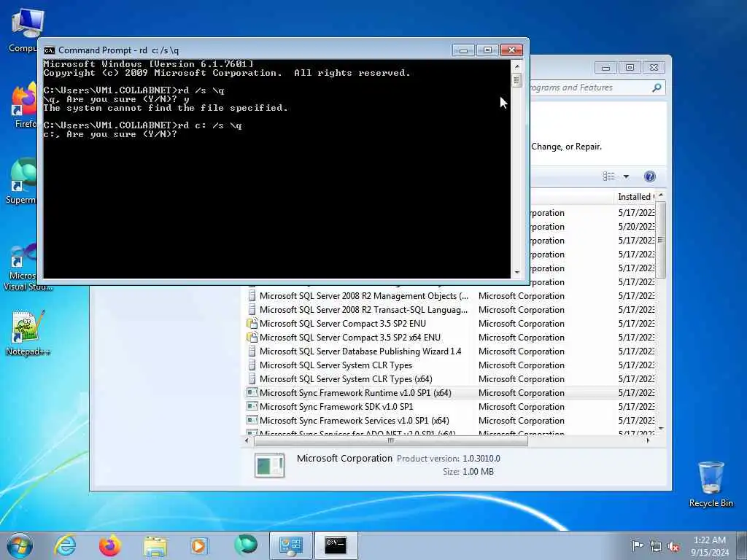Image resolution: width=747 pixels, height=560 pixels.
Task: Maximize the Programs and Features window
Action: (630, 68)
